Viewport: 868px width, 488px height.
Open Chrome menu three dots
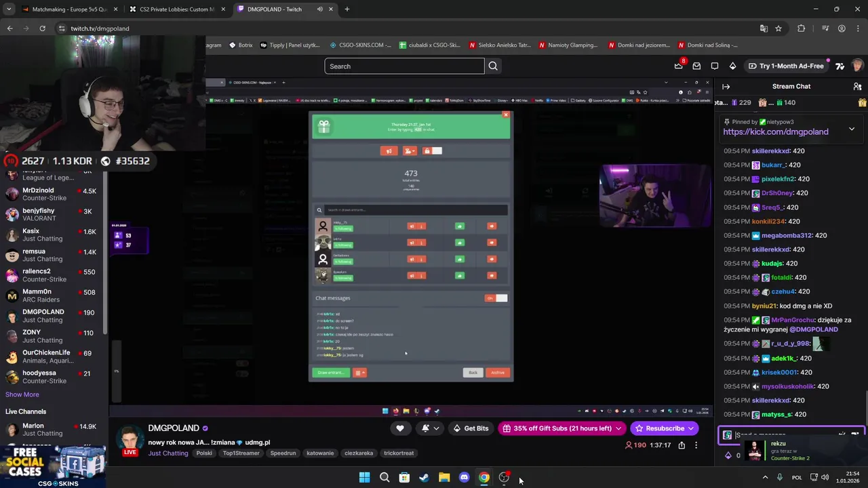[x=857, y=28]
